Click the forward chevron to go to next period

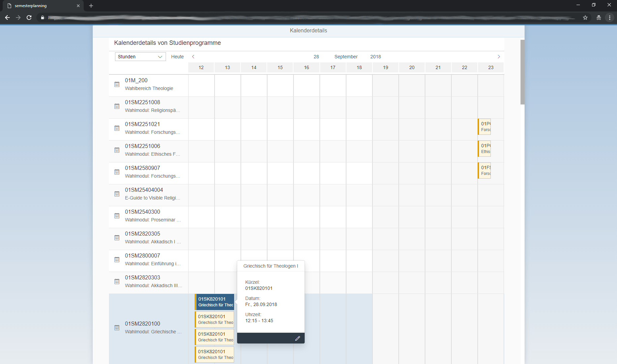[x=499, y=56]
